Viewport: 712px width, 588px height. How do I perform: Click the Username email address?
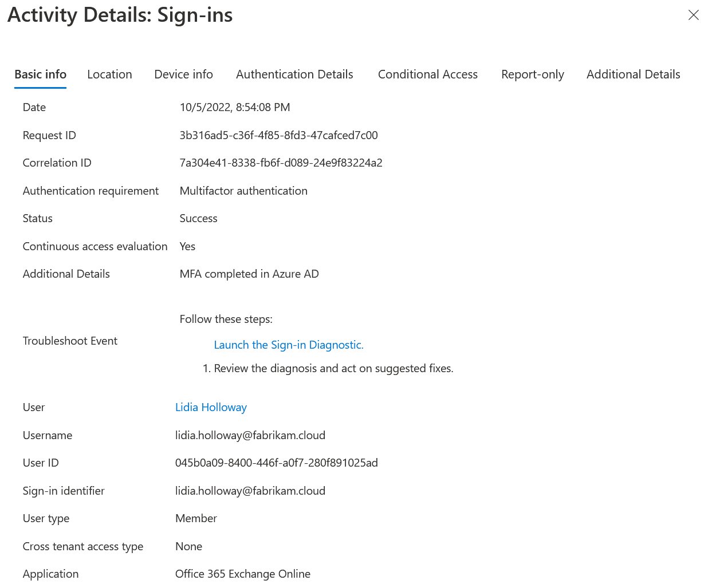250,435
